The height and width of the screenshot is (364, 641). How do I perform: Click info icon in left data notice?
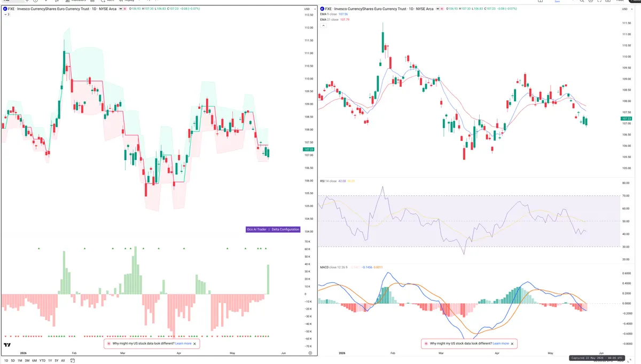tap(108, 344)
